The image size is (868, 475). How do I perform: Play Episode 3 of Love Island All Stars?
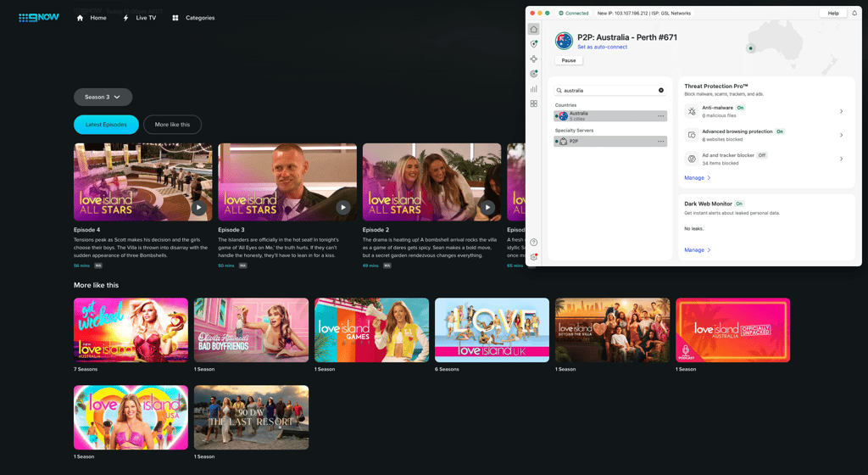(x=343, y=208)
